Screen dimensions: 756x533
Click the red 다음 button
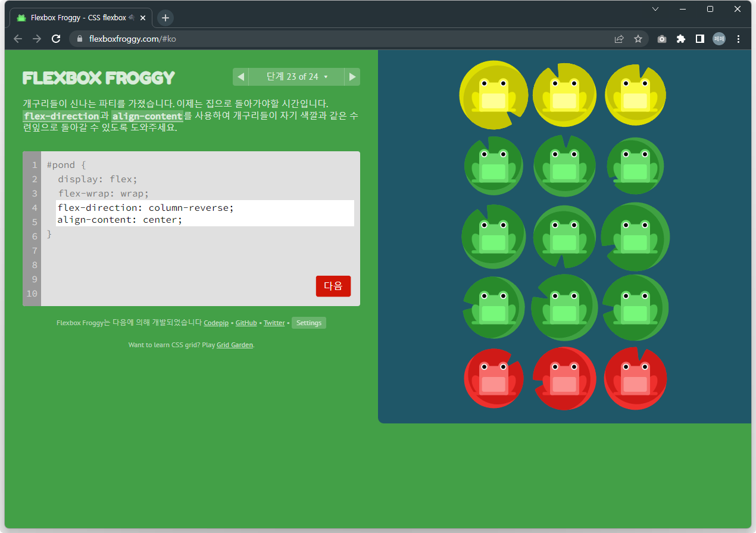[333, 286]
